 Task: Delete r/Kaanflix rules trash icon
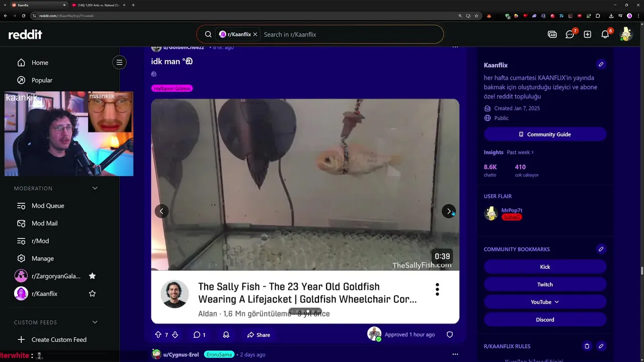coord(587,346)
